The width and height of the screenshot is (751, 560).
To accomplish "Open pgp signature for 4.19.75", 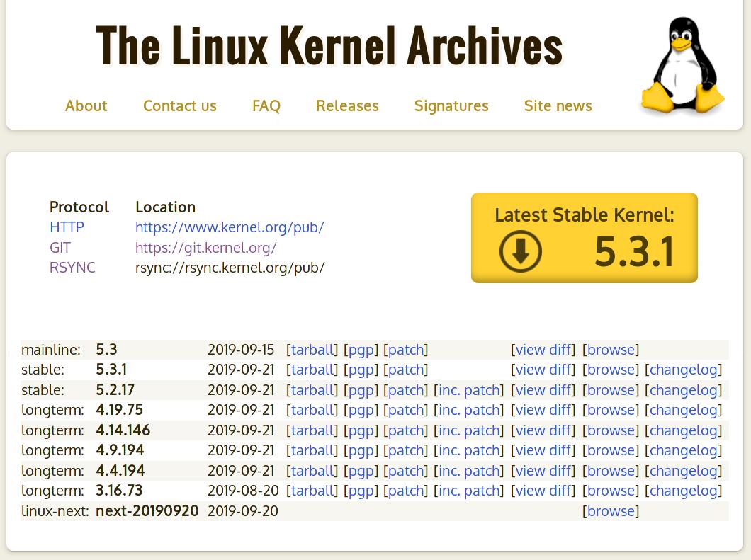I will pos(361,410).
